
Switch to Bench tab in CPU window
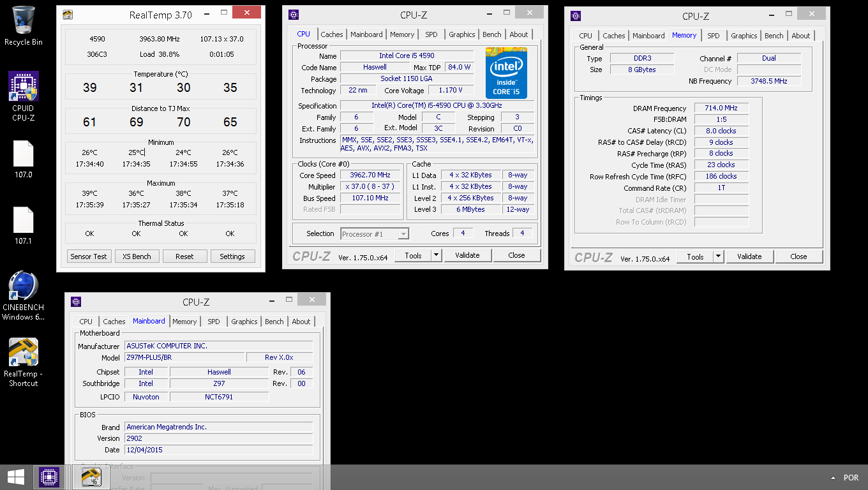pyautogui.click(x=492, y=34)
